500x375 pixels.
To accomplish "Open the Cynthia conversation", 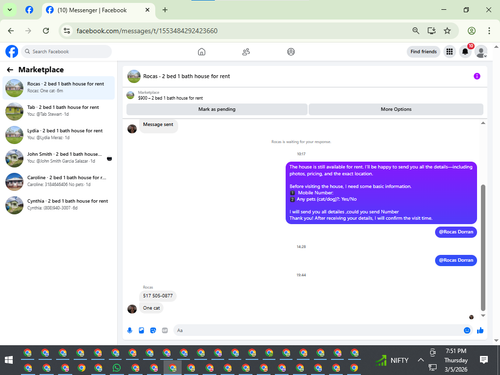I will (59, 205).
